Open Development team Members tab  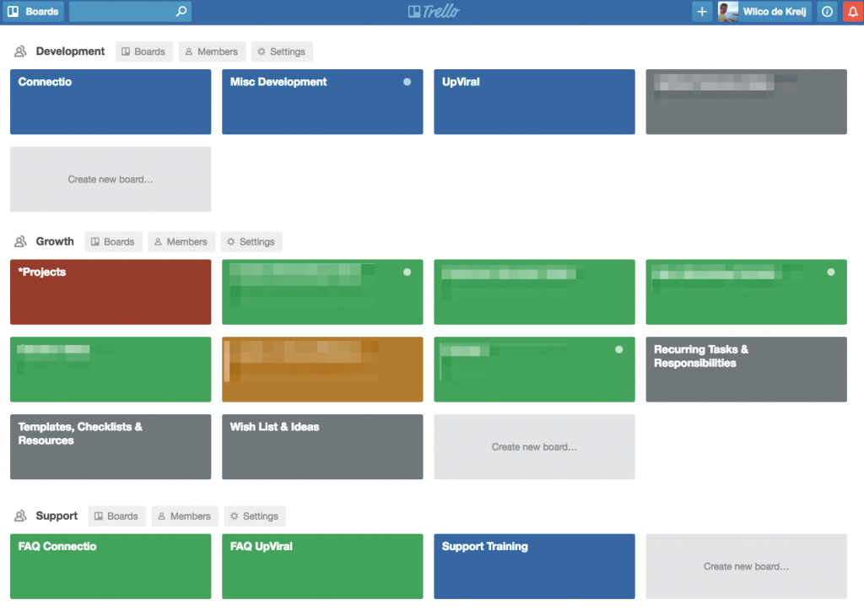click(x=212, y=51)
